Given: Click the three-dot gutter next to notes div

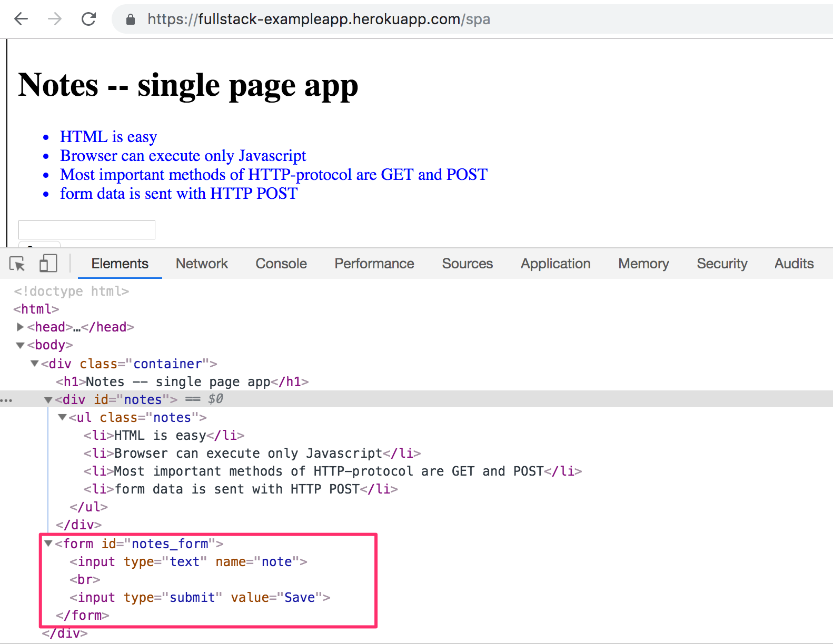Looking at the screenshot, I should [x=6, y=400].
